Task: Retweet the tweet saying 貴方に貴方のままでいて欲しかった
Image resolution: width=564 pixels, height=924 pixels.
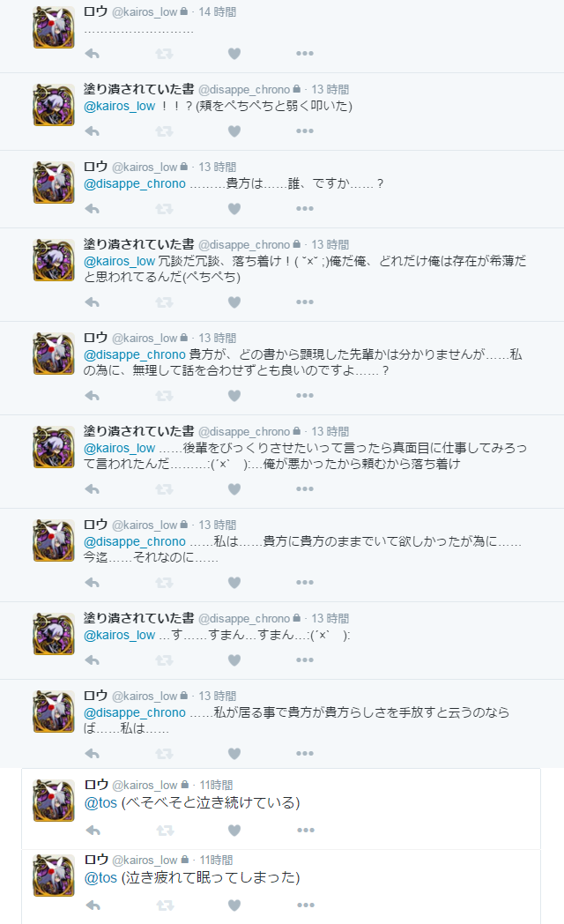Action: [x=164, y=583]
